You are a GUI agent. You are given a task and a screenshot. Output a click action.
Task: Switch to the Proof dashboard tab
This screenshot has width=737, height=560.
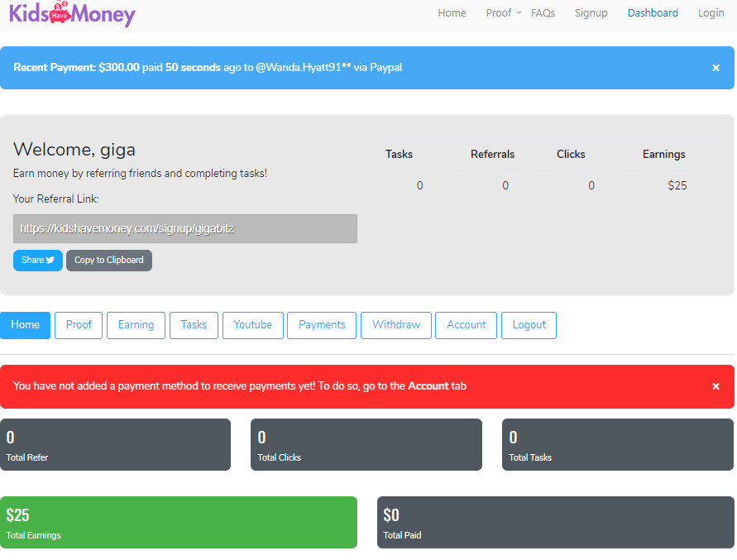(79, 325)
